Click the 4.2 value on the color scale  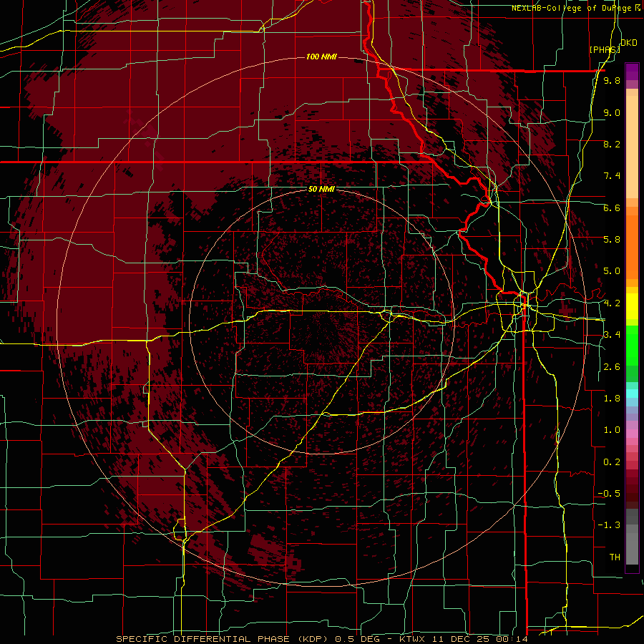(x=612, y=303)
